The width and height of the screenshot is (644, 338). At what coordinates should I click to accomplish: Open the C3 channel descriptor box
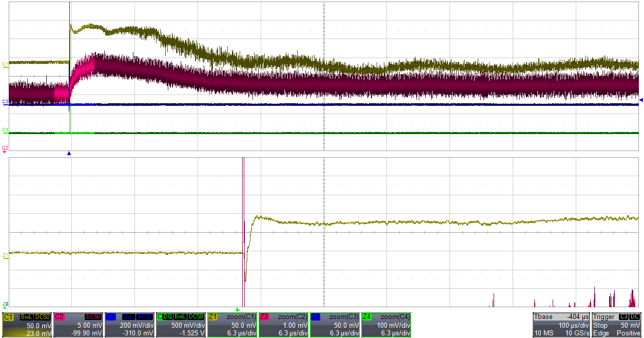click(129, 325)
